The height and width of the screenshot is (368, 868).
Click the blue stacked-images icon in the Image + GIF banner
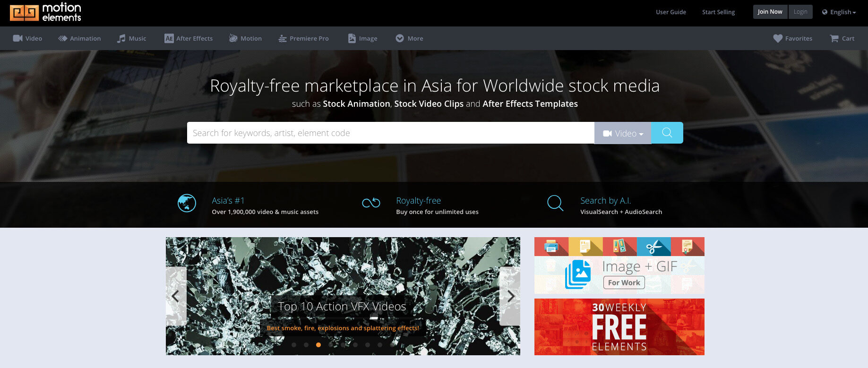tap(578, 274)
